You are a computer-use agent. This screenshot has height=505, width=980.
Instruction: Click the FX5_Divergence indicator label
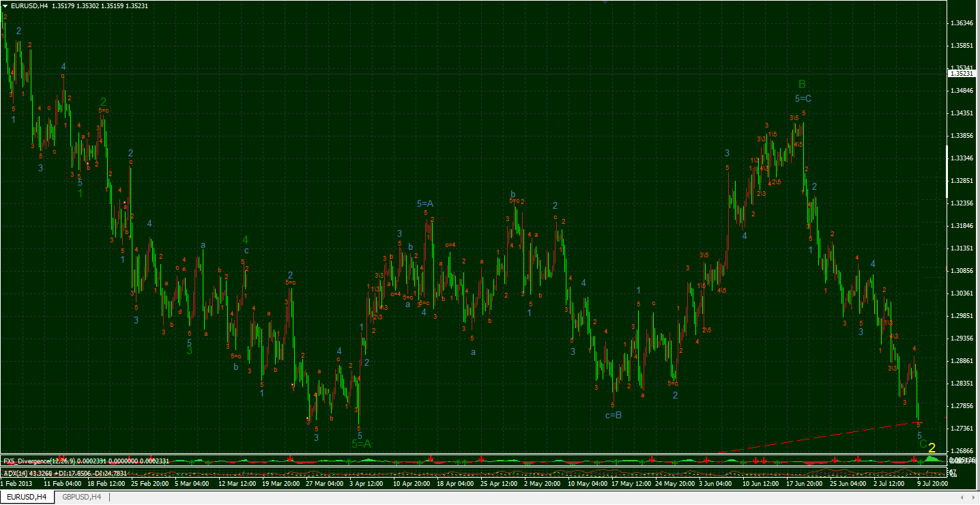coord(86,461)
